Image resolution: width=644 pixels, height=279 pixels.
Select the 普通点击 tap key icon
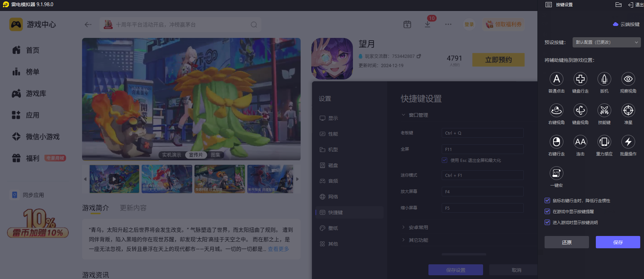coord(556,79)
